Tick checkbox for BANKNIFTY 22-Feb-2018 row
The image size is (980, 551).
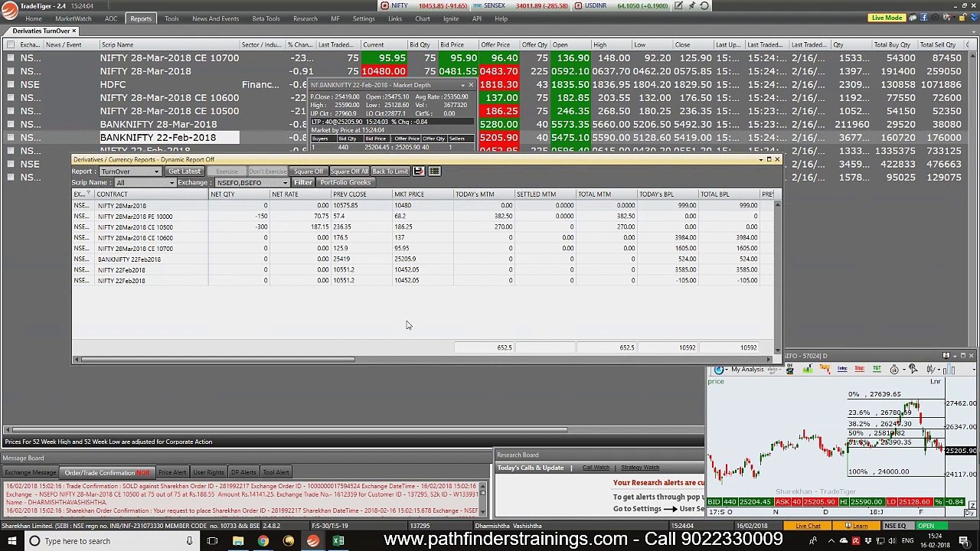coord(11,137)
